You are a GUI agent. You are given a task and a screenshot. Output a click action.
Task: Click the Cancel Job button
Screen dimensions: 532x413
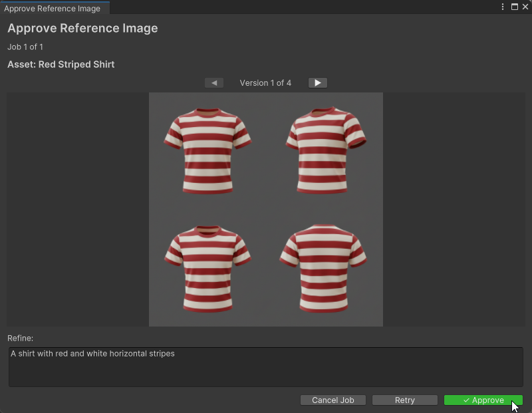point(333,400)
